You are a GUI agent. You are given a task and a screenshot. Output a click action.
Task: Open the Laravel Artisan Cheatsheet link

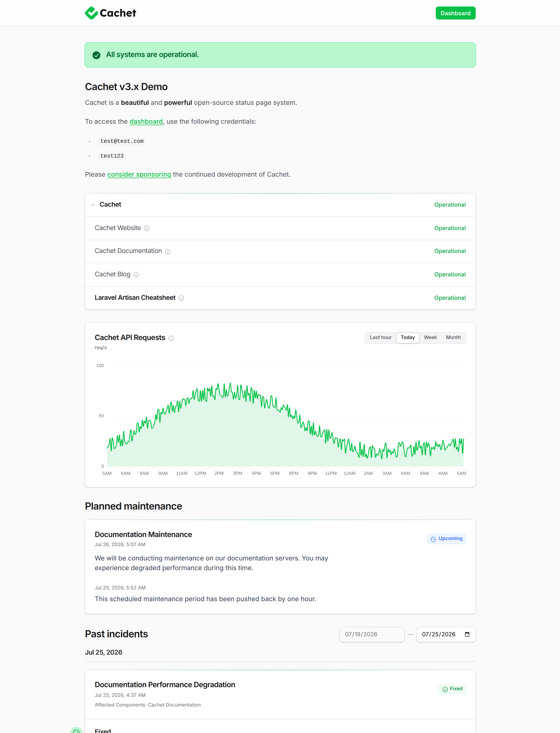(x=135, y=298)
